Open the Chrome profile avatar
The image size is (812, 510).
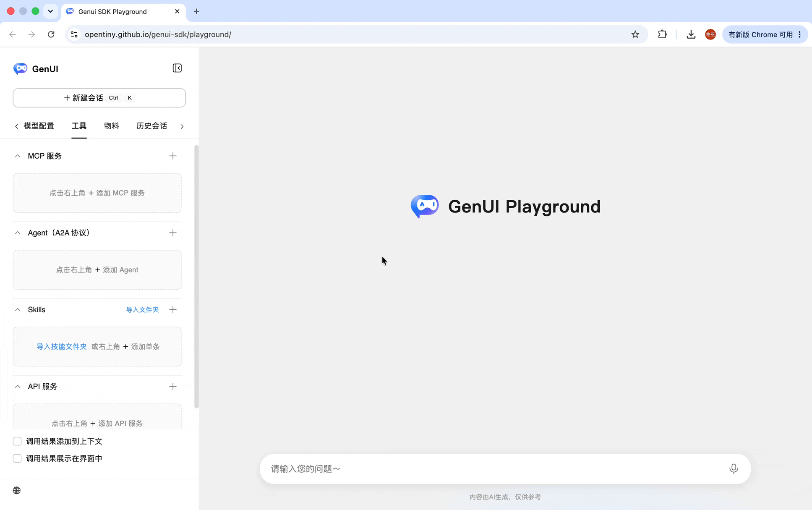tap(710, 34)
